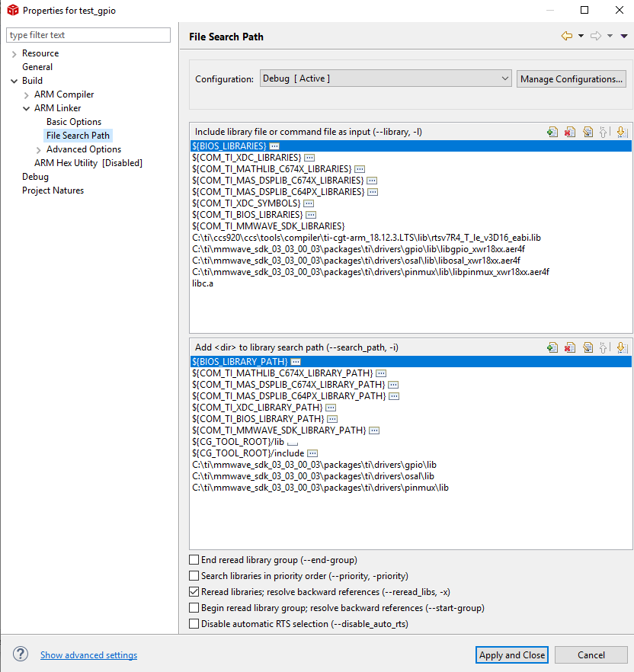
Task: Collapse the Build tree node
Action: pos(14,81)
